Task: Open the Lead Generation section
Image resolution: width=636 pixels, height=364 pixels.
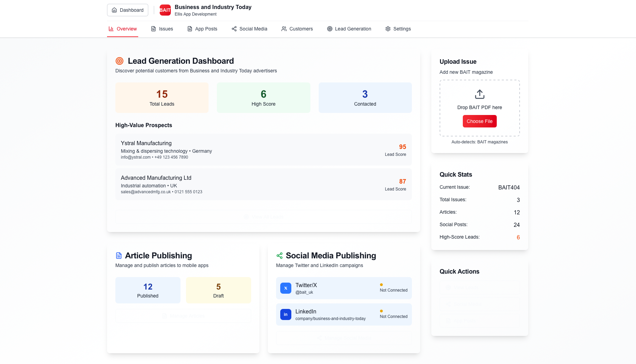Action: [349, 29]
